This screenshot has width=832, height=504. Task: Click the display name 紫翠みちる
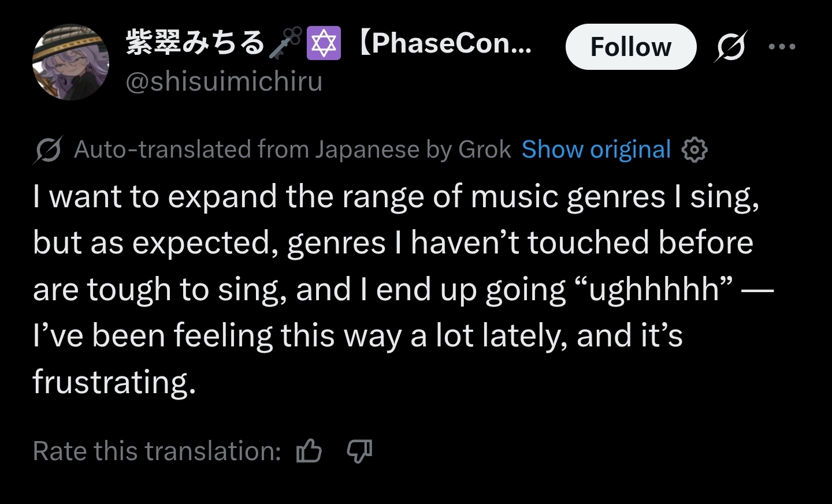coord(195,43)
